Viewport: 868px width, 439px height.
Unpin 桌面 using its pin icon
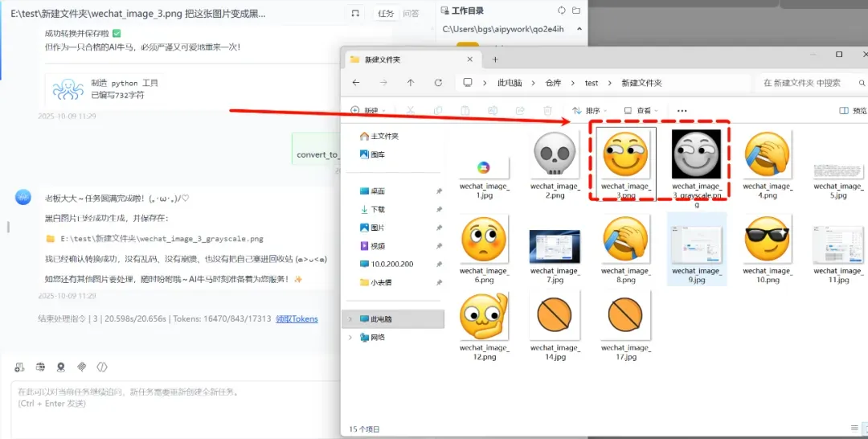point(439,191)
